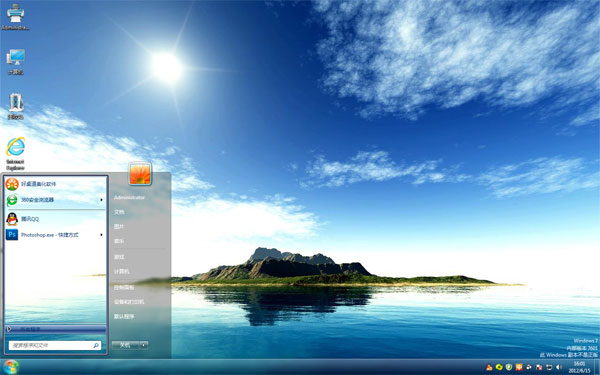600x375 pixels.
Task: Open the Action Center flag tray icon
Action: click(x=539, y=367)
